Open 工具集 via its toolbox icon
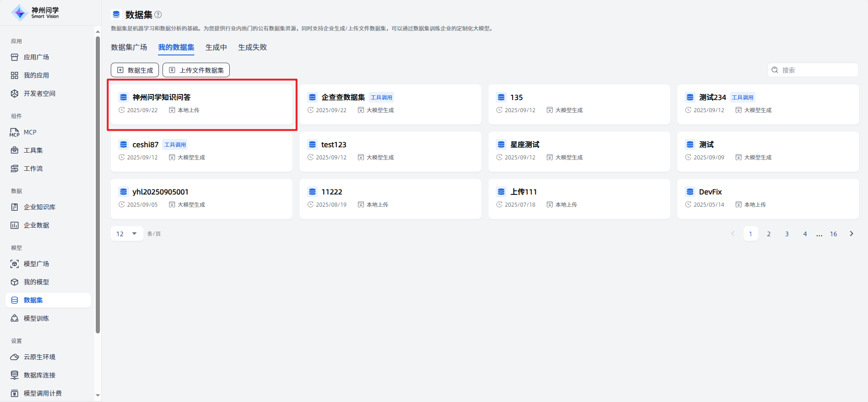The image size is (868, 402). (x=15, y=150)
